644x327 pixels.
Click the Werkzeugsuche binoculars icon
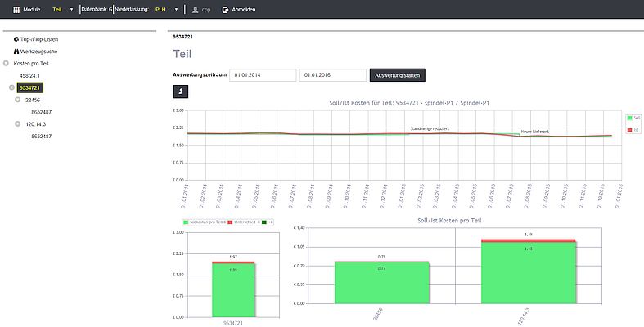16,51
